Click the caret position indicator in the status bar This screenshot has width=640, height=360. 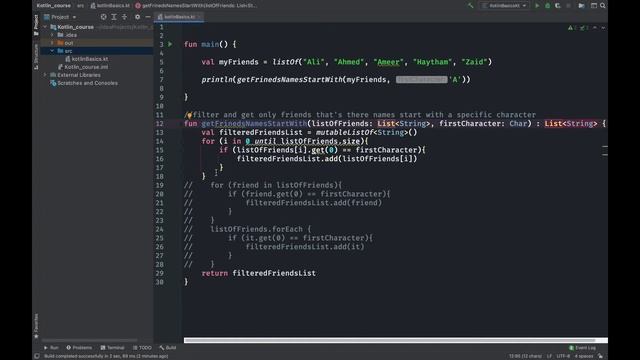525,356
